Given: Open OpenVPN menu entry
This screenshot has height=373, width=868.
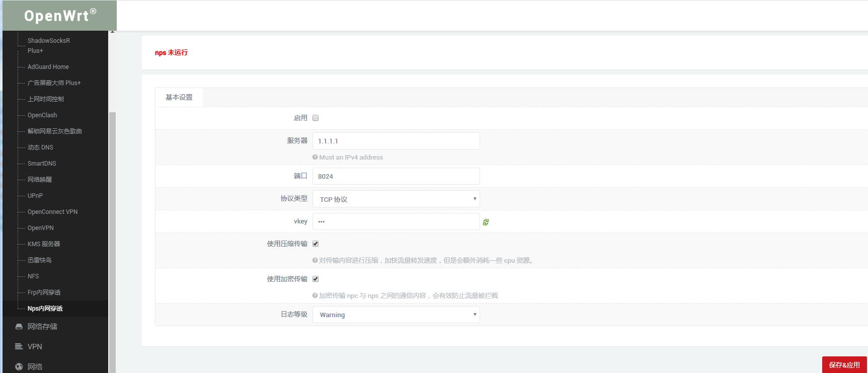Looking at the screenshot, I should [41, 228].
